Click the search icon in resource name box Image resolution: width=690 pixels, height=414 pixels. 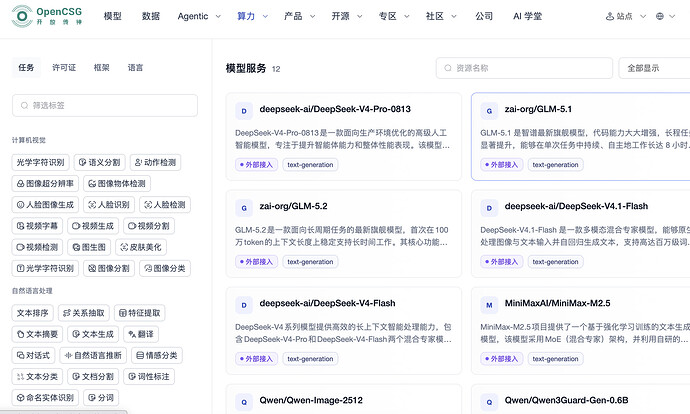pyautogui.click(x=448, y=68)
